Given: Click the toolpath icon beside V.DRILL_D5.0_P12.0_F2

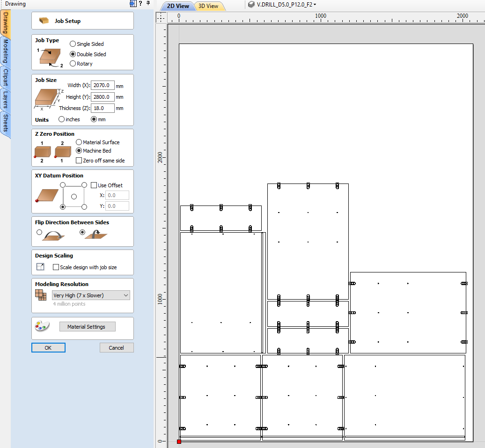Looking at the screenshot, I should coord(251,4).
